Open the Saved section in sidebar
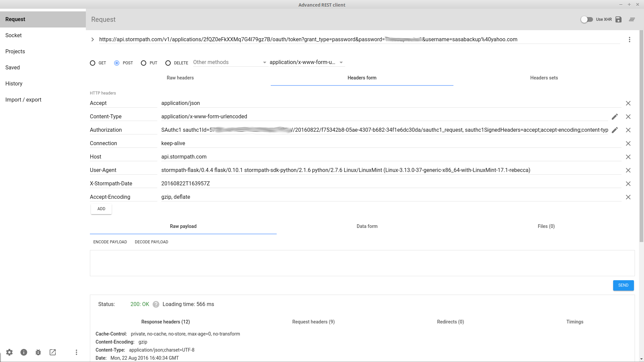644x362 pixels. [43, 68]
